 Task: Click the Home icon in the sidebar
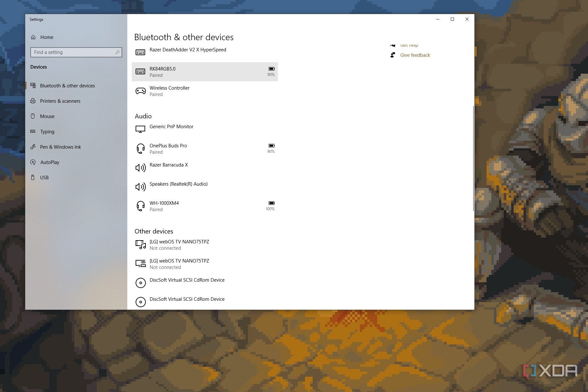(x=33, y=37)
